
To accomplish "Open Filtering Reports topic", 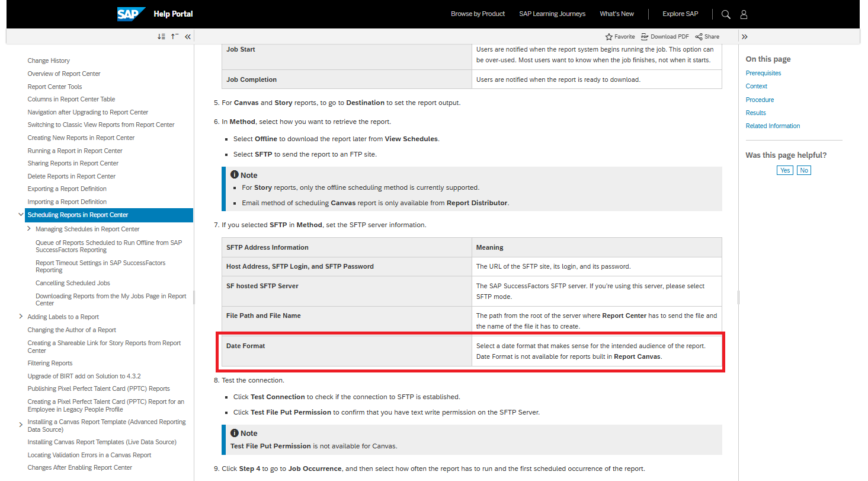I will click(x=50, y=363).
